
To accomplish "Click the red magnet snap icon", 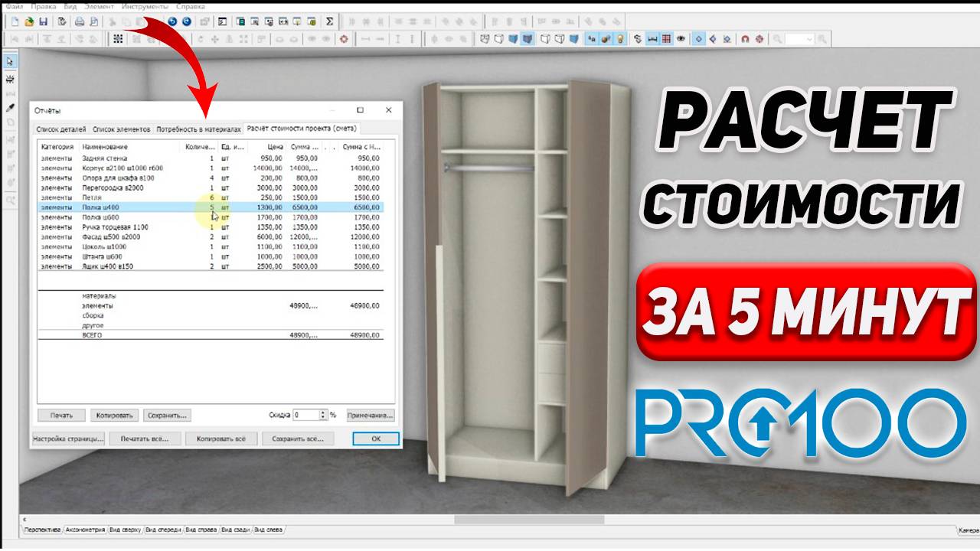I will click(745, 38).
